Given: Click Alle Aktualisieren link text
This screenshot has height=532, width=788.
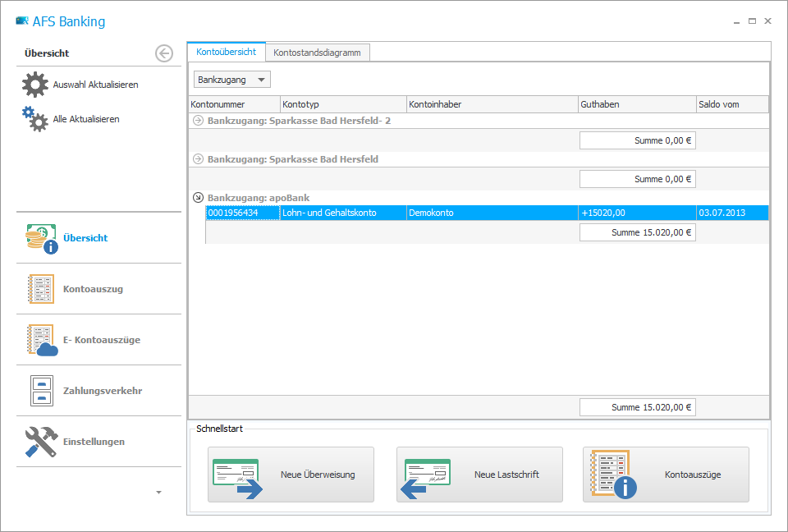Looking at the screenshot, I should [86, 119].
